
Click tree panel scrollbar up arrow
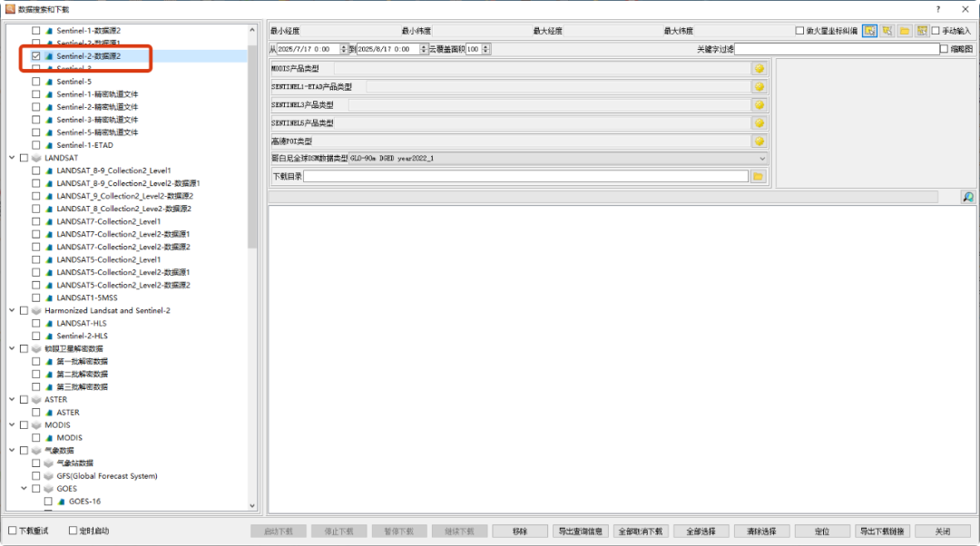pos(252,30)
